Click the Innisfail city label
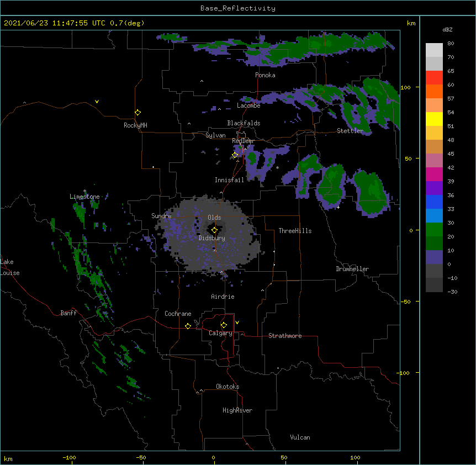The image size is (476, 465). coord(229,180)
